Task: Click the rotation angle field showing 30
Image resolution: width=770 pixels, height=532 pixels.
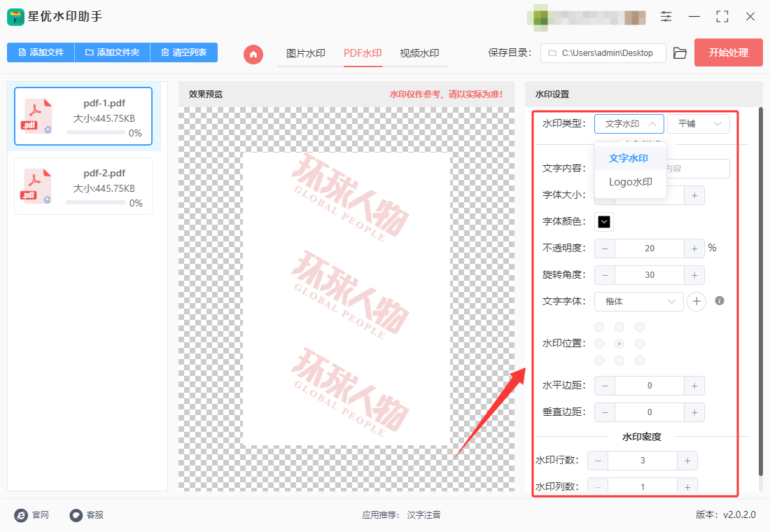Action: point(649,275)
